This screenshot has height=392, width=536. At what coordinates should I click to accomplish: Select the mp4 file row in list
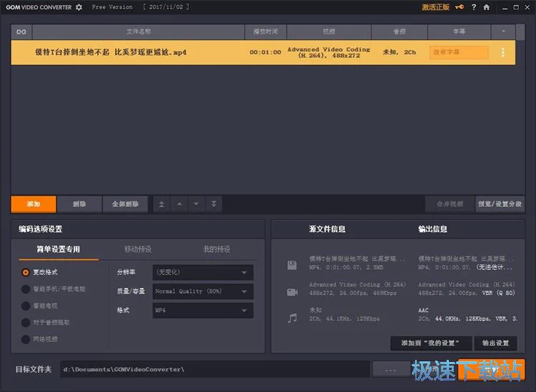point(263,52)
